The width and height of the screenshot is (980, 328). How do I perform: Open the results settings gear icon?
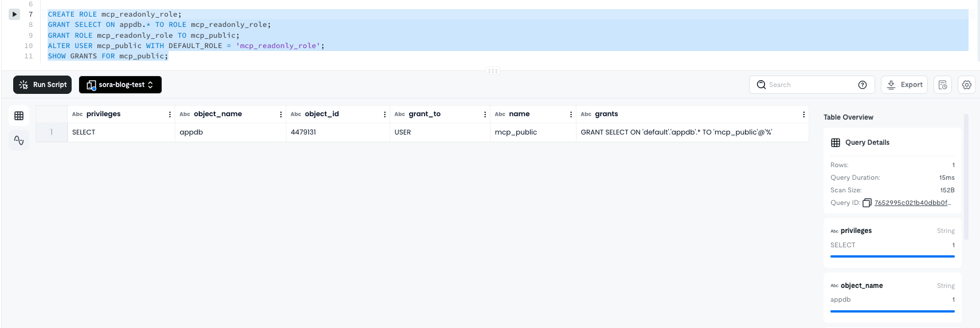click(x=967, y=85)
